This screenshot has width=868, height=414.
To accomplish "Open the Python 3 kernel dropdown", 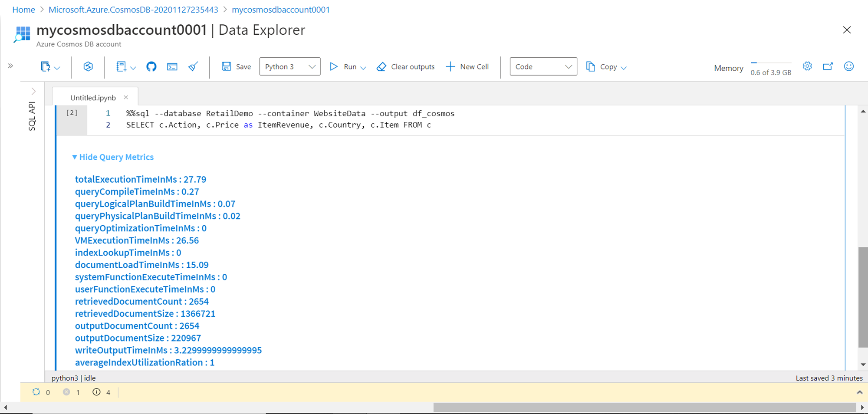I will (290, 66).
